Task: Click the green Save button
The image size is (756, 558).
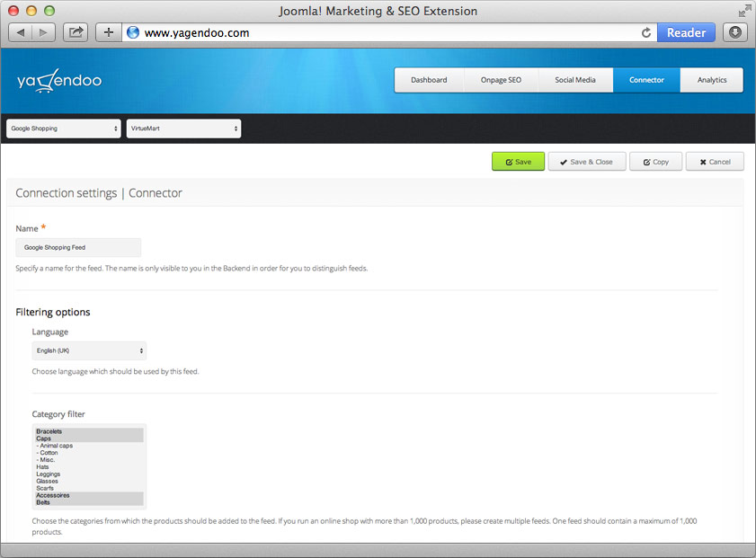Action: coord(519,162)
